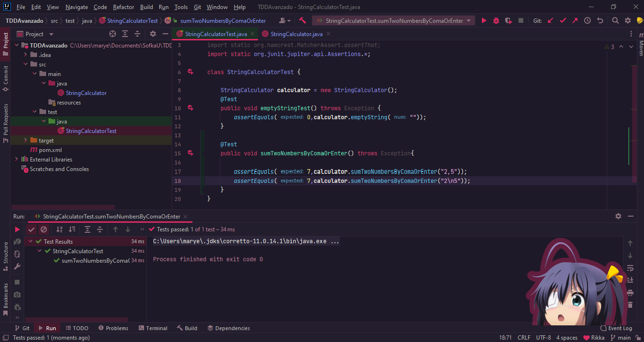Rerun tests via the play icon in Run panel
The height and width of the screenshot is (342, 644).
pyautogui.click(x=17, y=229)
